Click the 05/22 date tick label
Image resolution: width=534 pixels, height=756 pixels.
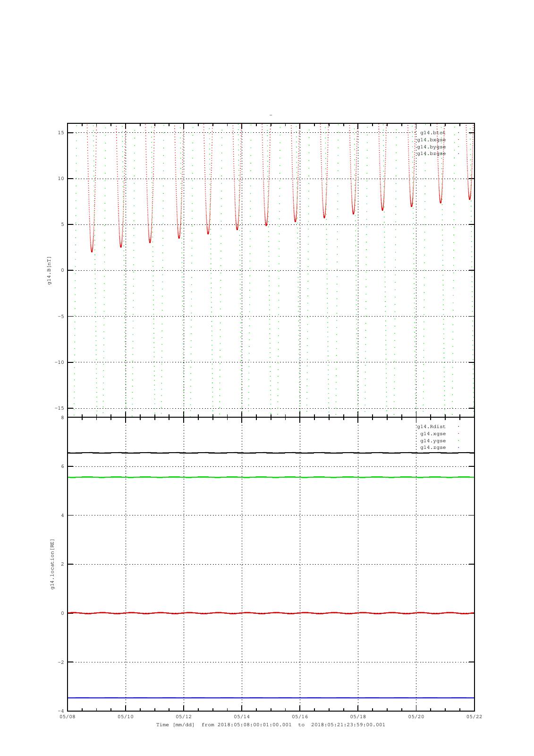[x=474, y=717]
